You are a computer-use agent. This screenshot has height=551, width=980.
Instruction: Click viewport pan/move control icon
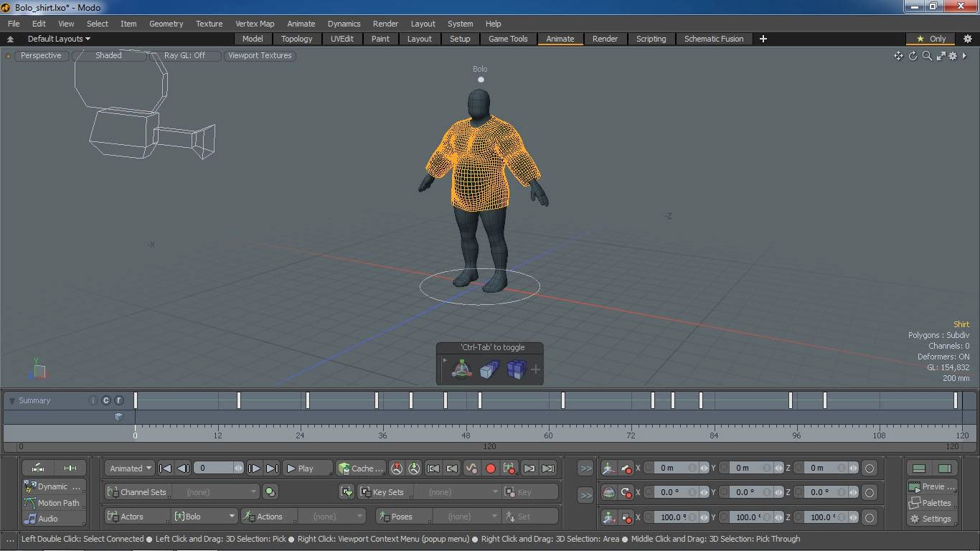(898, 55)
